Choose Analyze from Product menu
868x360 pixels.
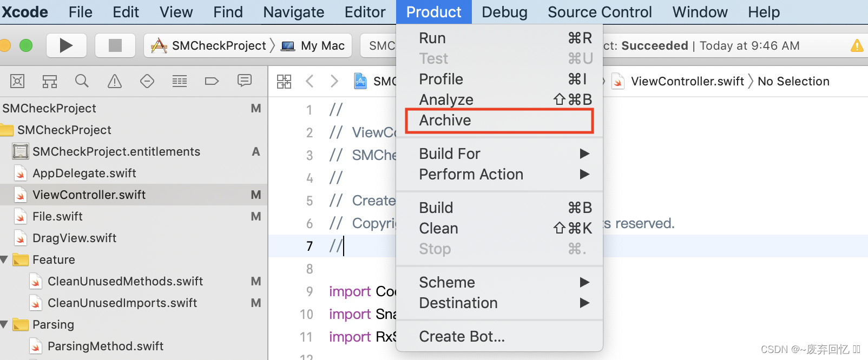click(499, 100)
